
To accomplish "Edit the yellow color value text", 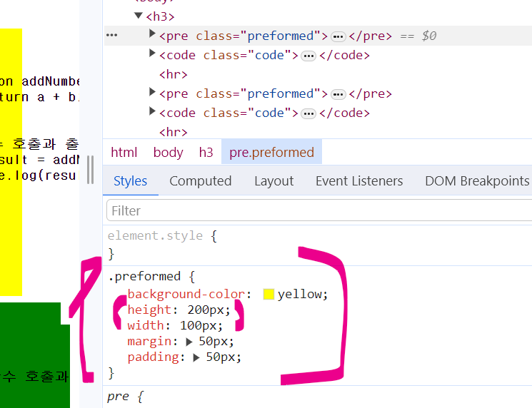I will pos(300,294).
